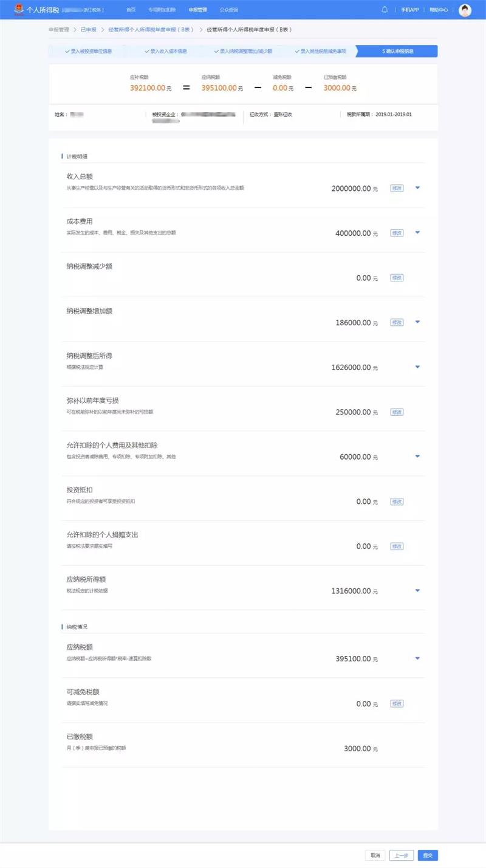Expand the 成本费用 details arrow

pos(417,233)
